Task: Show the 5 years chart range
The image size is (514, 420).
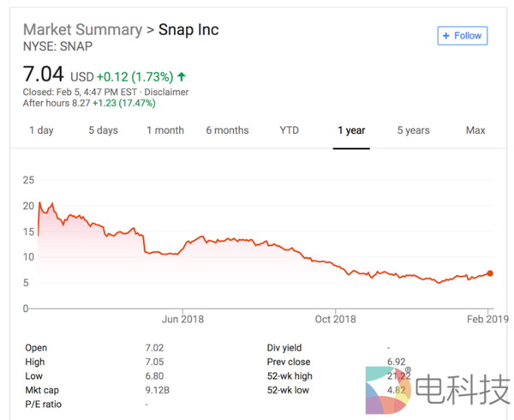Action: click(413, 130)
